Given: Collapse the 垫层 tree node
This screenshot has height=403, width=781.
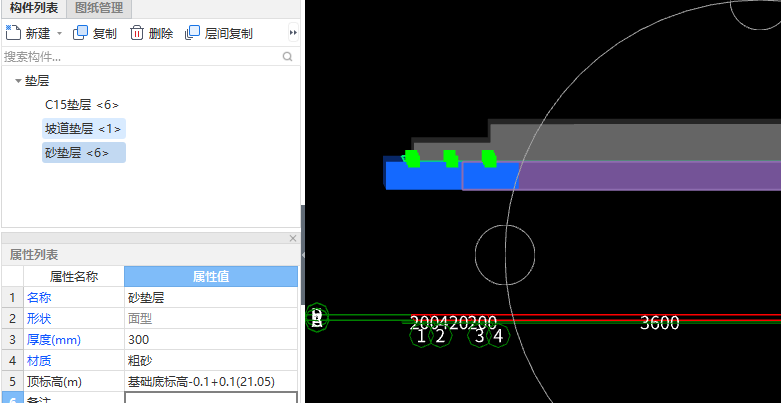Looking at the screenshot, I should [x=18, y=81].
